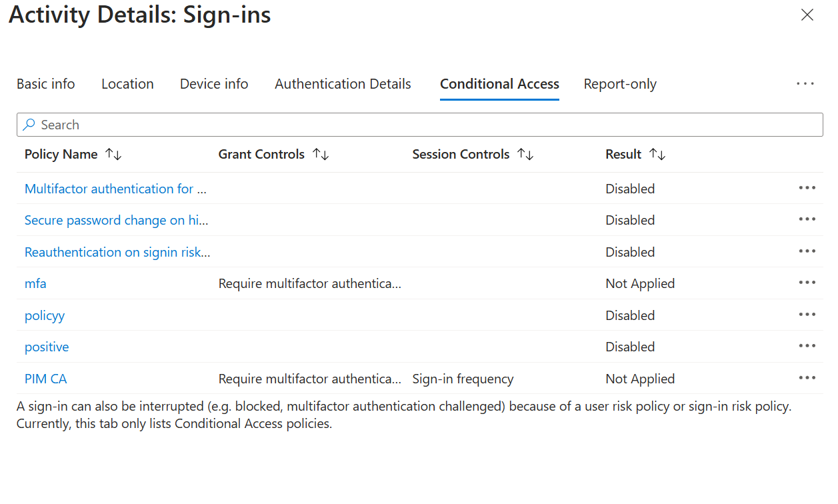This screenshot has width=838, height=504.
Task: Open more options for Multifactor authentication policy row
Action: pos(807,188)
